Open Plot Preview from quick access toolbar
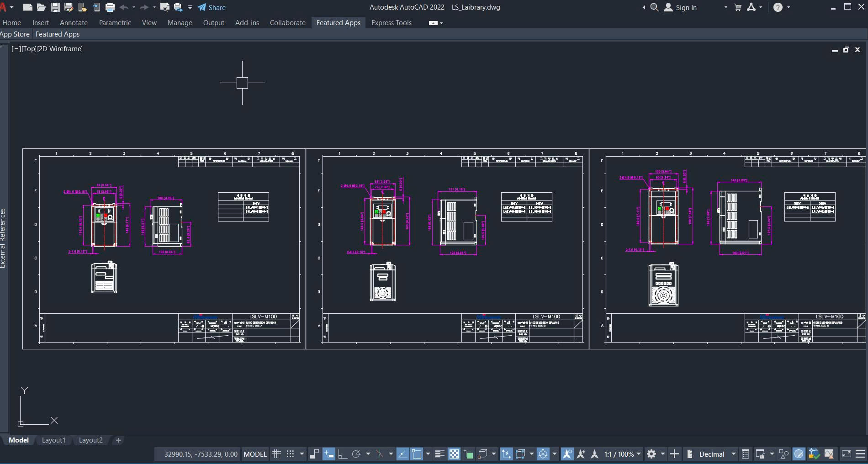 [x=165, y=7]
